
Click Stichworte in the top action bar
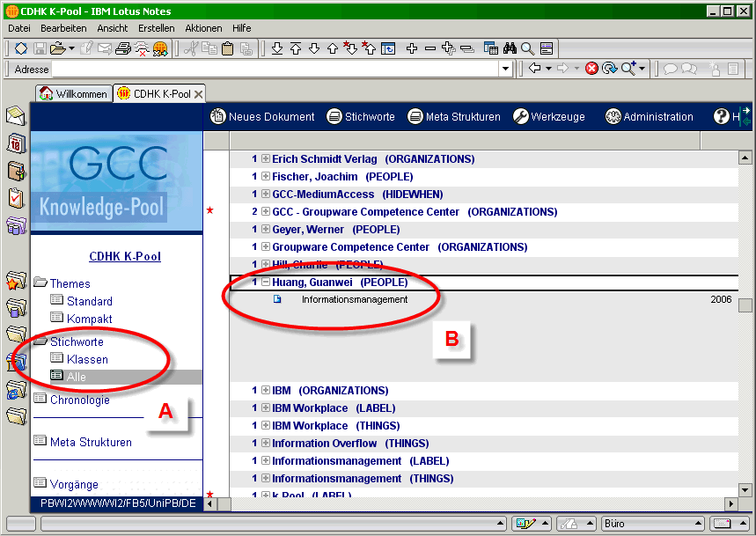pyautogui.click(x=361, y=117)
